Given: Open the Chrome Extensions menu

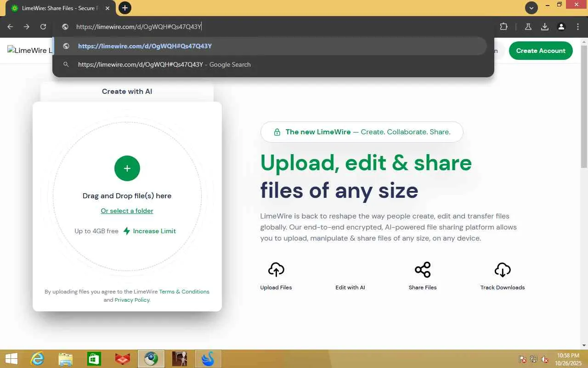Looking at the screenshot, I should 503,27.
